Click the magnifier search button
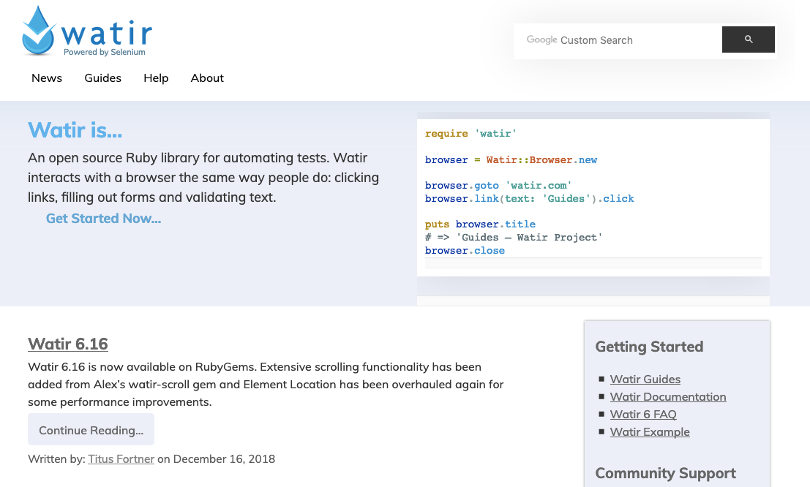The image size is (810, 487). point(748,39)
